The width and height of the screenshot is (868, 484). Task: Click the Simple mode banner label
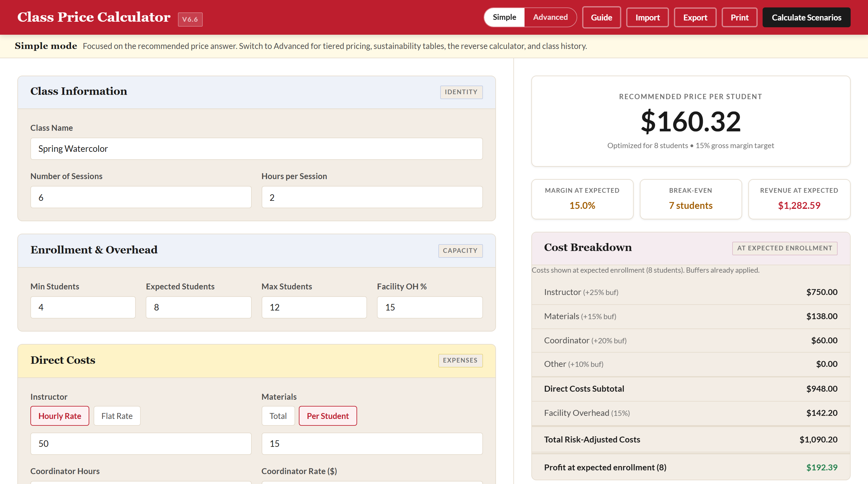tap(46, 46)
